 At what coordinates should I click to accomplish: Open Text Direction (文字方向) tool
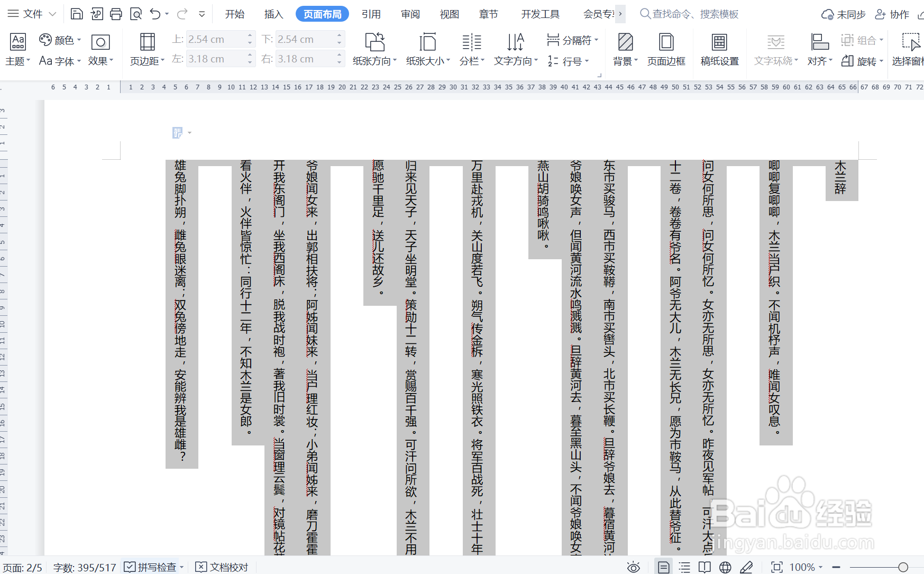pyautogui.click(x=516, y=49)
